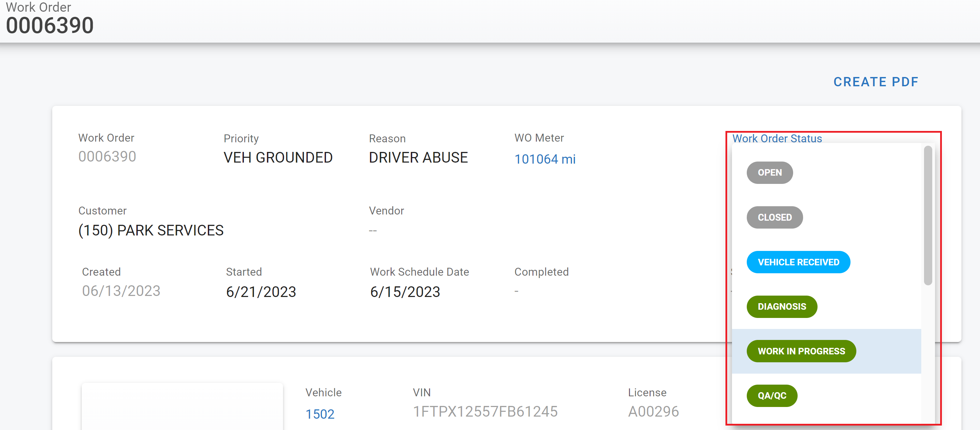Click the Work Schedule Date 6/15/2023
The width and height of the screenshot is (980, 430).
pos(405,292)
